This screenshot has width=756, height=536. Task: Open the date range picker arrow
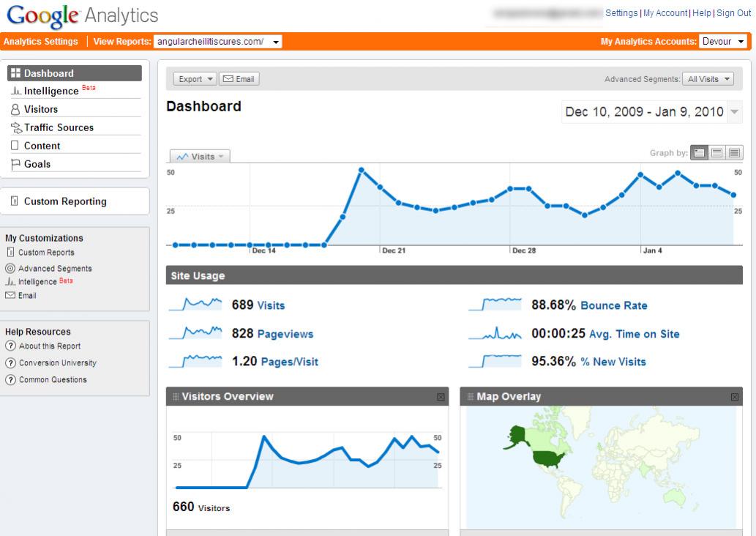click(734, 111)
